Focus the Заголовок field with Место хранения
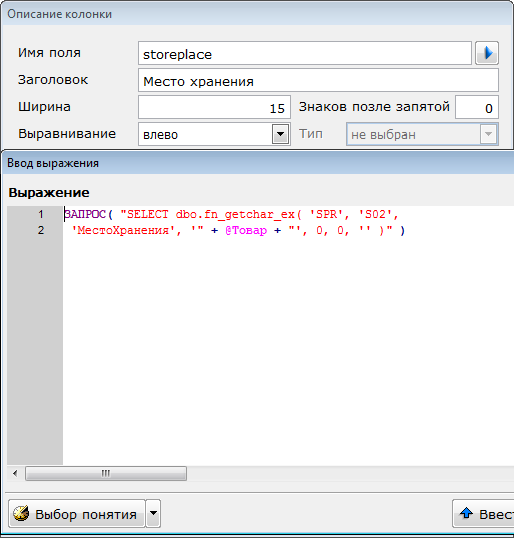 (318, 80)
